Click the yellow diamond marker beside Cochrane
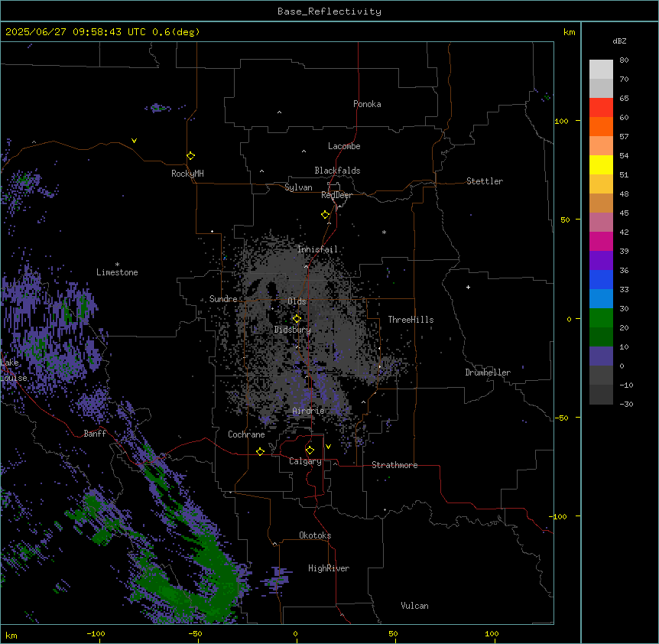This screenshot has width=659, height=644. pyautogui.click(x=260, y=451)
